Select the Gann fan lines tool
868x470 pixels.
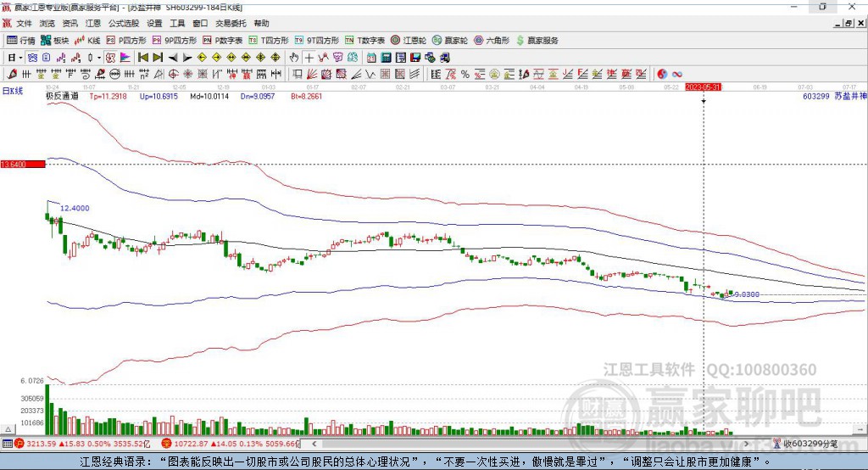[311, 74]
